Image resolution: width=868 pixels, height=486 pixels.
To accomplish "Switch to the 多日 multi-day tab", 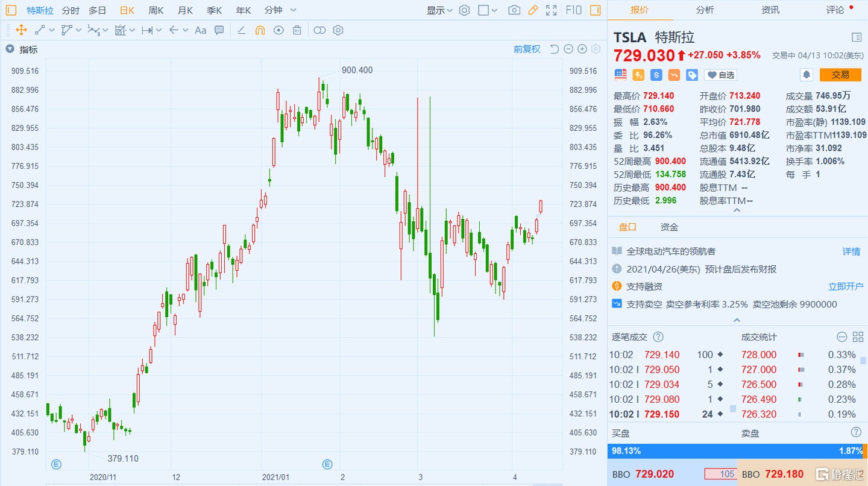I will click(98, 10).
